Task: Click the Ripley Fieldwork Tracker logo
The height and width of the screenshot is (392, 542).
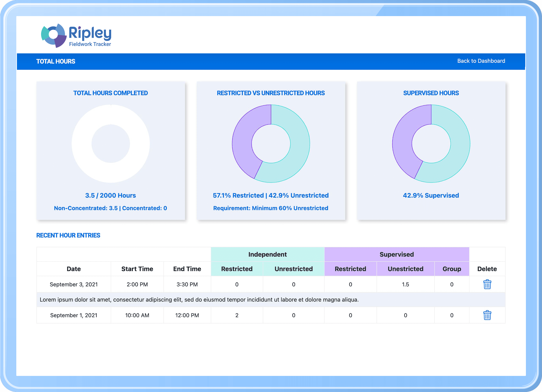Action: 76,36
